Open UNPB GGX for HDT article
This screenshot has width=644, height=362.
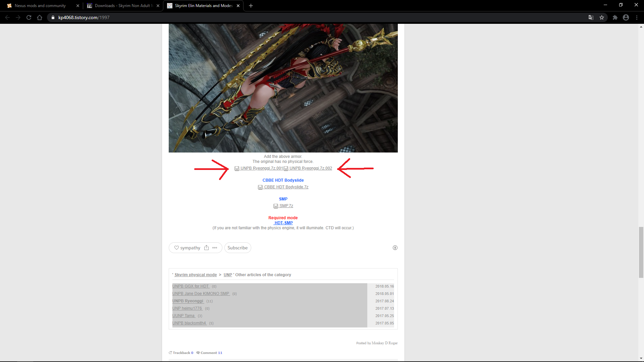(x=191, y=286)
